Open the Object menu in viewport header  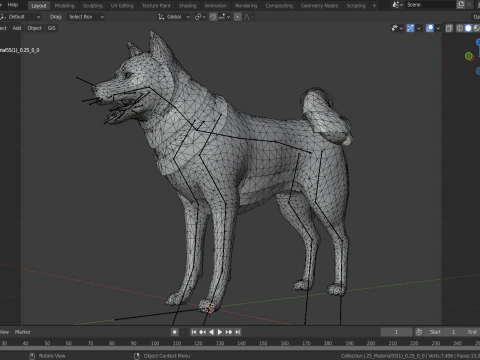[x=34, y=28]
